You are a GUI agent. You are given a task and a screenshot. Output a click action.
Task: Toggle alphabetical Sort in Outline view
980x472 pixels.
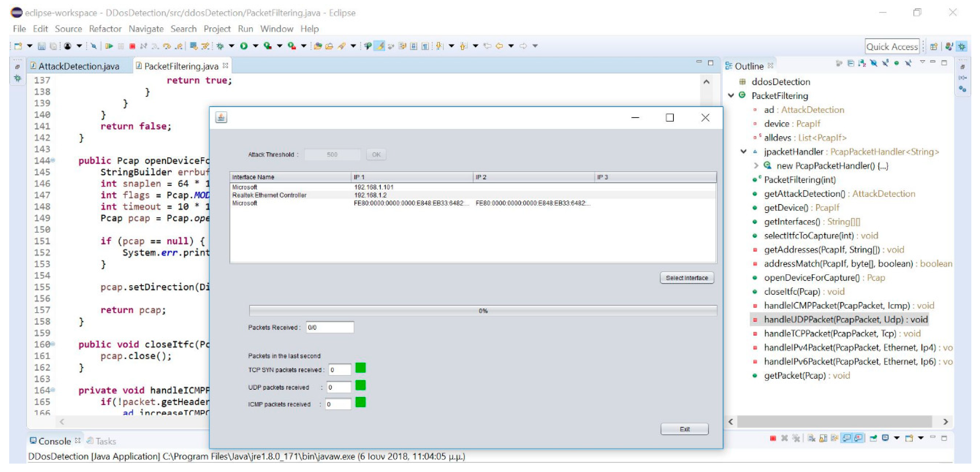pyautogui.click(x=862, y=63)
